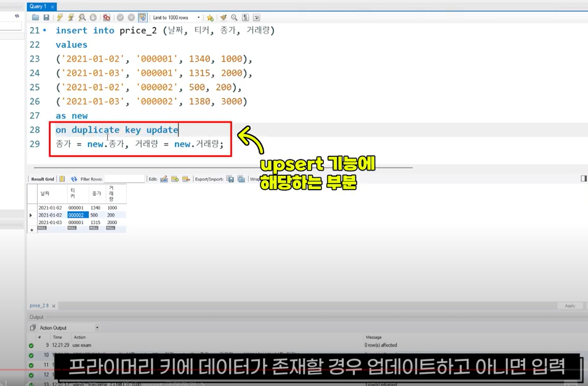
Task: Close the price_2 8 result tab
Action: (x=54, y=306)
